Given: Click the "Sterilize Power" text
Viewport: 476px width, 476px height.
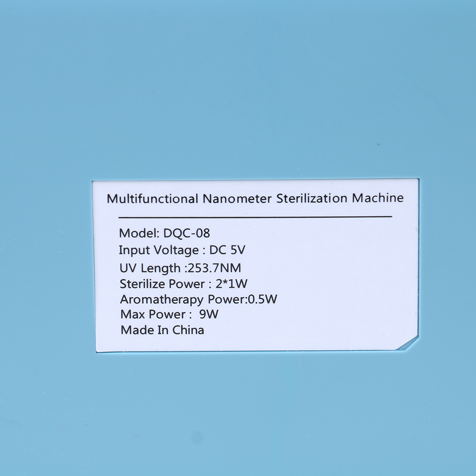Looking at the screenshot, I should (x=162, y=284).
